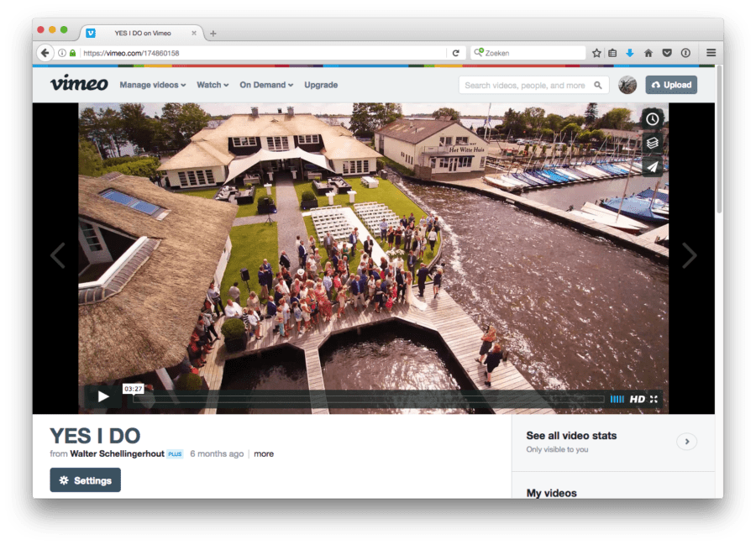Screen dimensions: 756x545
Task: Click the page vertical scrollbar
Action: pos(719,141)
